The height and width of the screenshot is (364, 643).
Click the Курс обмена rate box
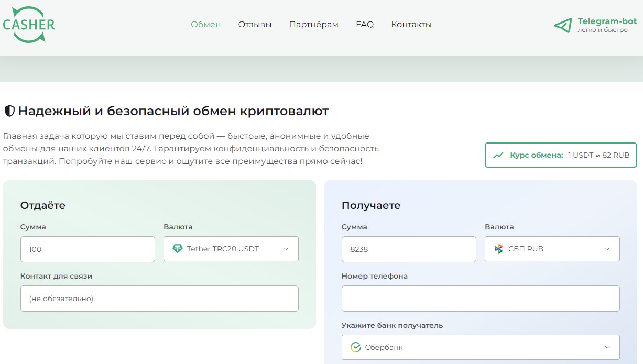click(x=561, y=155)
